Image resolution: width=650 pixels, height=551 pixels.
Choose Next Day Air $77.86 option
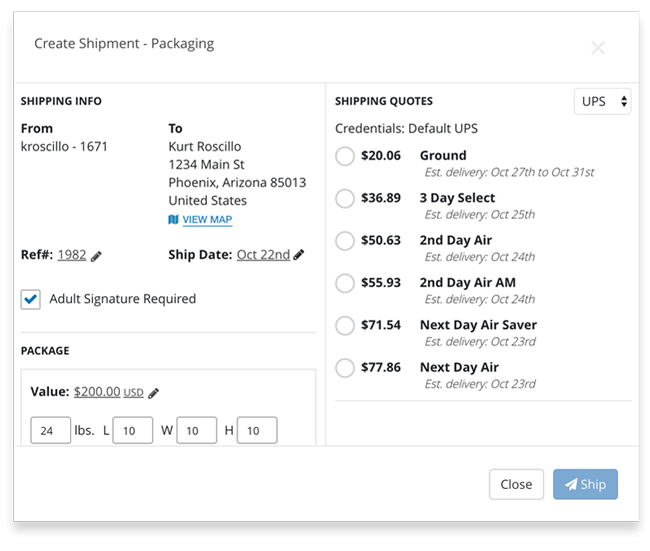point(345,368)
